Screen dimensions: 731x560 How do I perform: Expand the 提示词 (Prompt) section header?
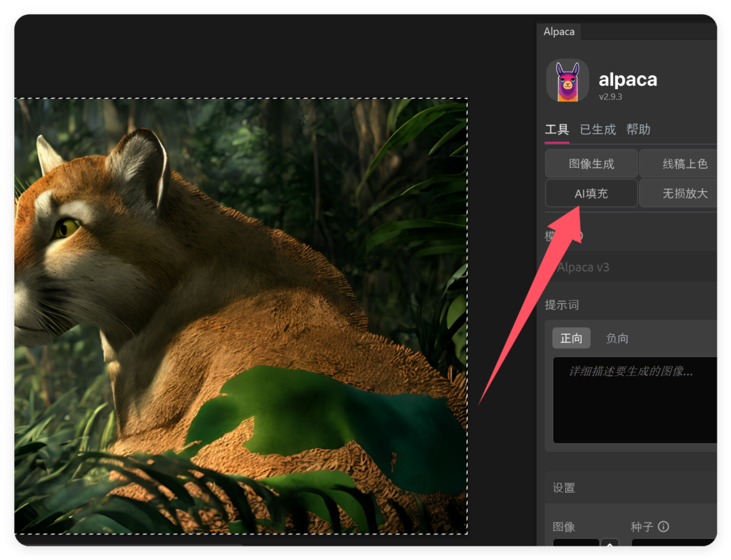tap(562, 304)
